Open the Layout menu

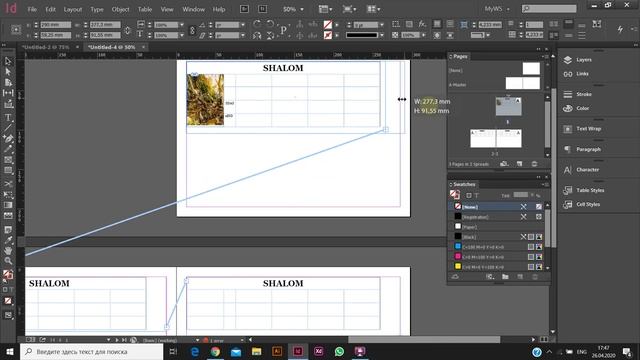point(73,9)
